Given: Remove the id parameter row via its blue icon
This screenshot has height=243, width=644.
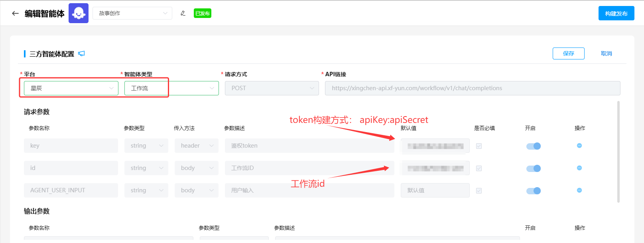Looking at the screenshot, I should [579, 168].
